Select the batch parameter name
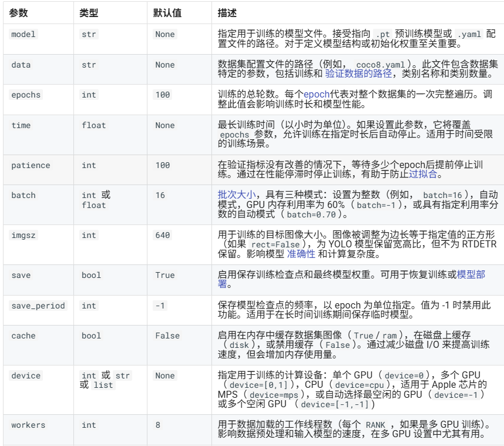 (x=23, y=195)
